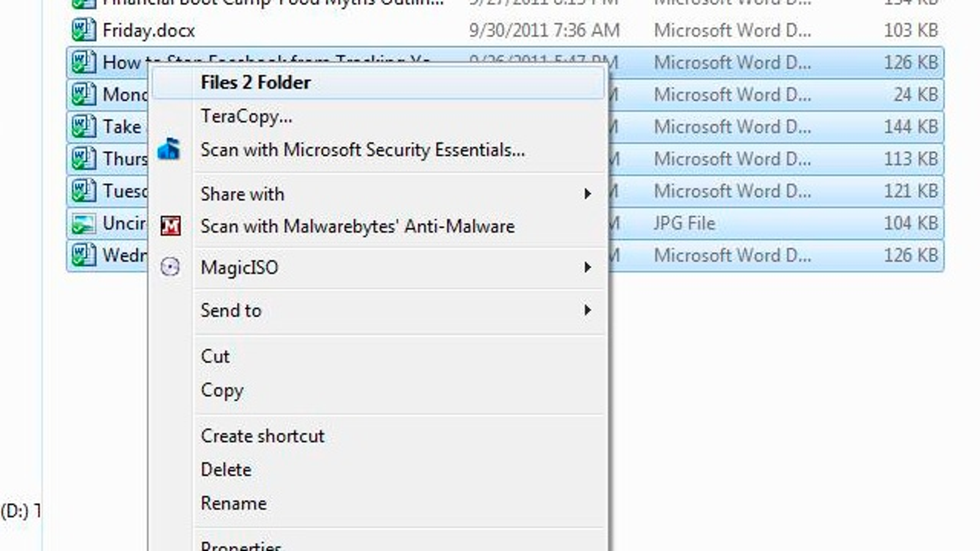Screen dimensions: 980x551
Task: Click the Microsoft Word D... type in the 113 KB row
Action: pos(733,159)
